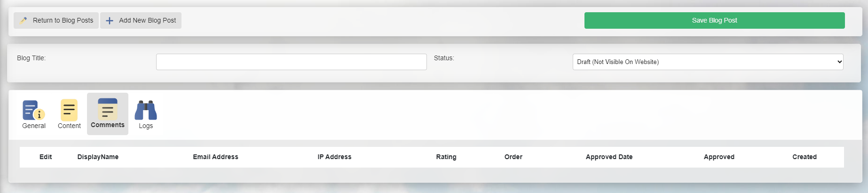Sort by DisplayName column header
The height and width of the screenshot is (193, 868).
tap(98, 157)
